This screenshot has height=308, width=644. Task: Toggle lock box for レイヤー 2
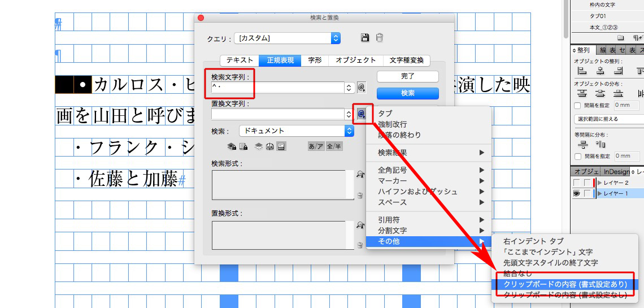click(x=588, y=183)
